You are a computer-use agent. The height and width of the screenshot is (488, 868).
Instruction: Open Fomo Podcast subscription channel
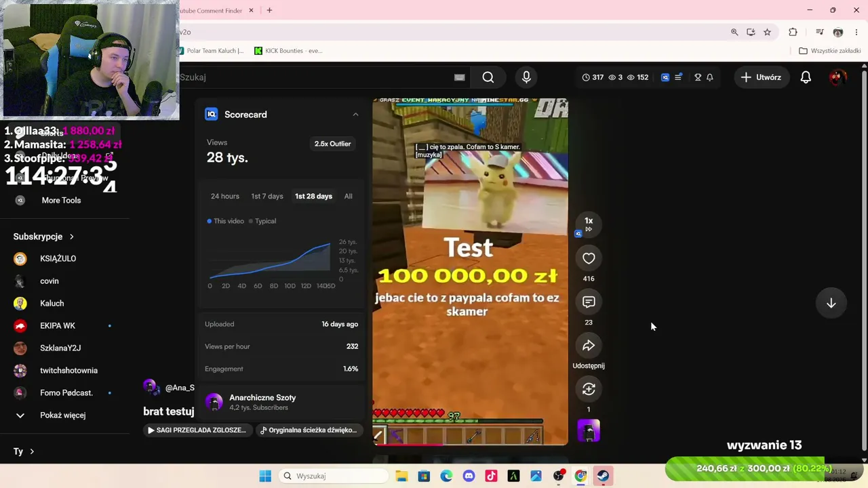[x=66, y=393]
